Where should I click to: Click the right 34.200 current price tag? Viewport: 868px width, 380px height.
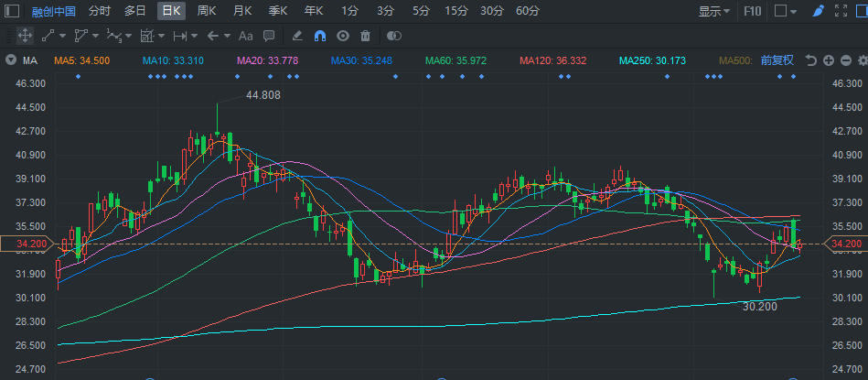[846, 244]
